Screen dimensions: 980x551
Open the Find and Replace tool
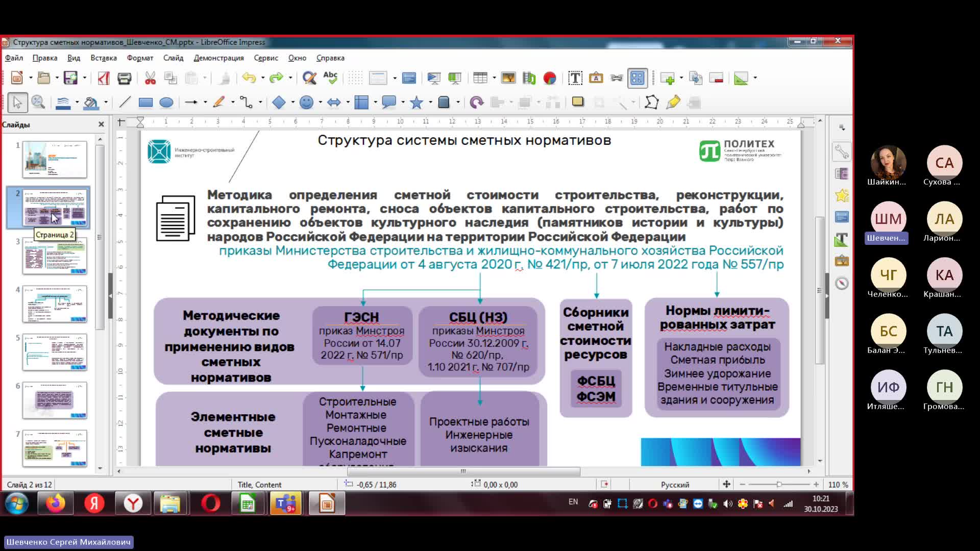(x=309, y=78)
